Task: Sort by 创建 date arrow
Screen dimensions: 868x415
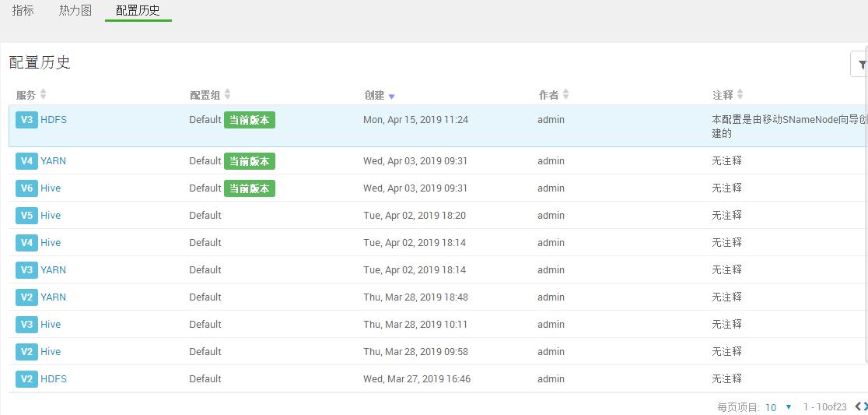Action: point(391,96)
